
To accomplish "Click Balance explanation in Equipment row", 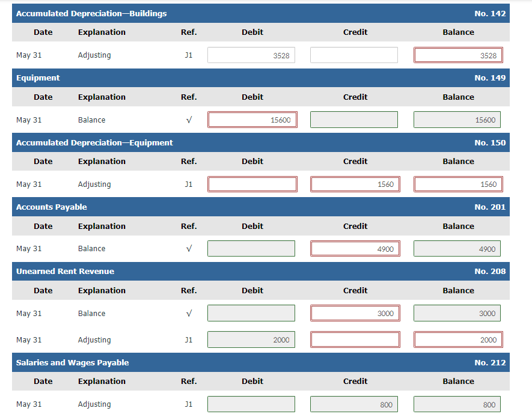I will pyautogui.click(x=91, y=120).
